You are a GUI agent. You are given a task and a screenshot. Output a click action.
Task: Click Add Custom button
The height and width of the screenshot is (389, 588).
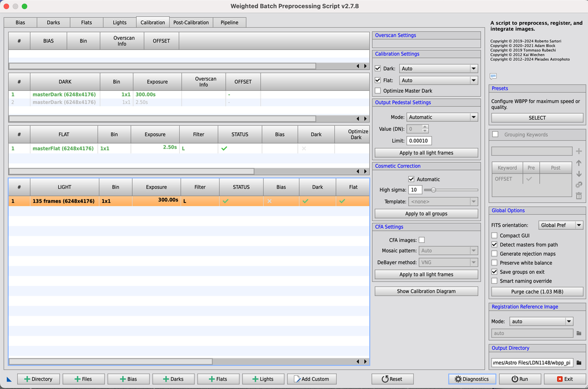312,379
